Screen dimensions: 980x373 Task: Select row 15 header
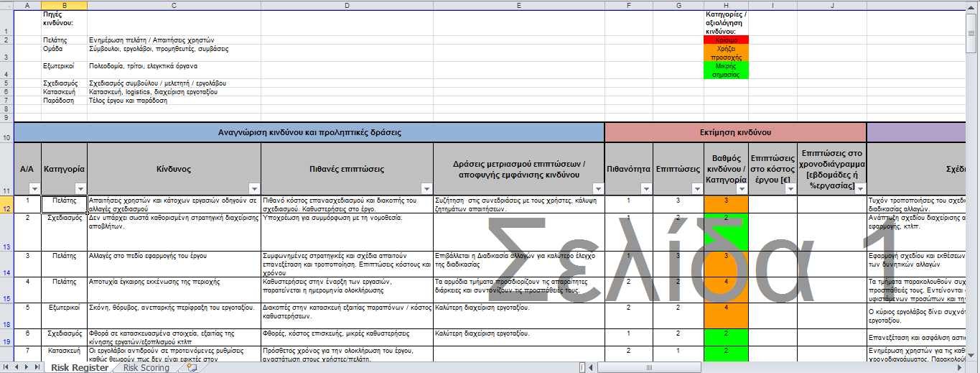pyautogui.click(x=6, y=290)
